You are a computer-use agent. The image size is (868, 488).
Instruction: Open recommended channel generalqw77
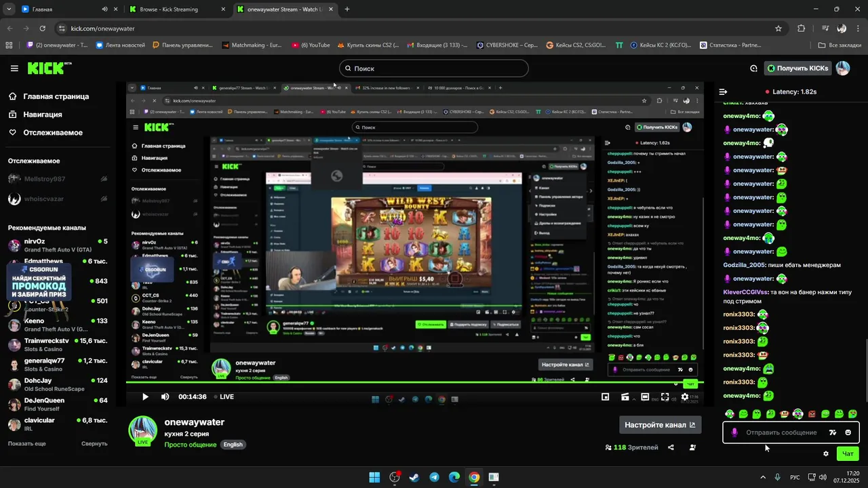(x=58, y=365)
